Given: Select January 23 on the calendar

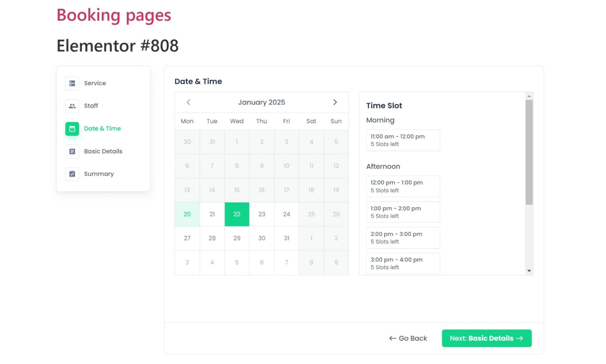Looking at the screenshot, I should pos(262,214).
